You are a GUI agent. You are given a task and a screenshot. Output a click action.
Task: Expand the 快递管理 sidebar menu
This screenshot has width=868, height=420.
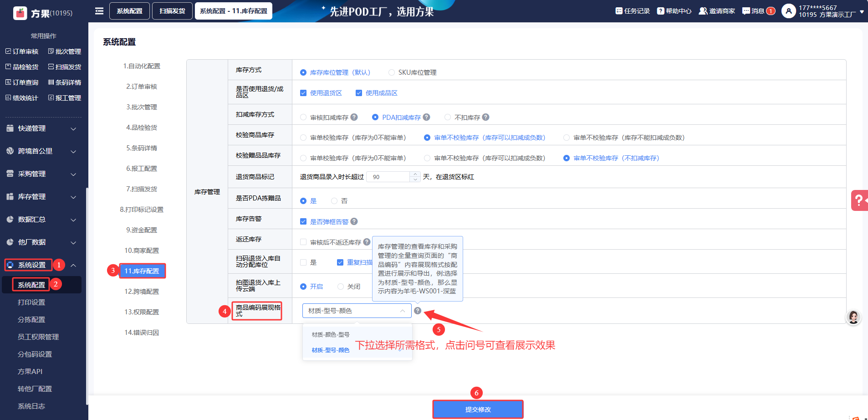coord(41,128)
